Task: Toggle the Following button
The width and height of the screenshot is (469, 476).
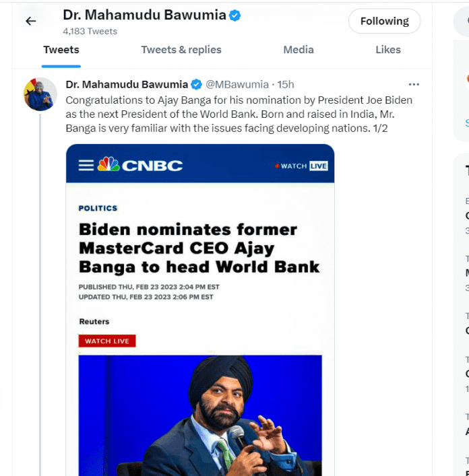Action: pyautogui.click(x=384, y=22)
